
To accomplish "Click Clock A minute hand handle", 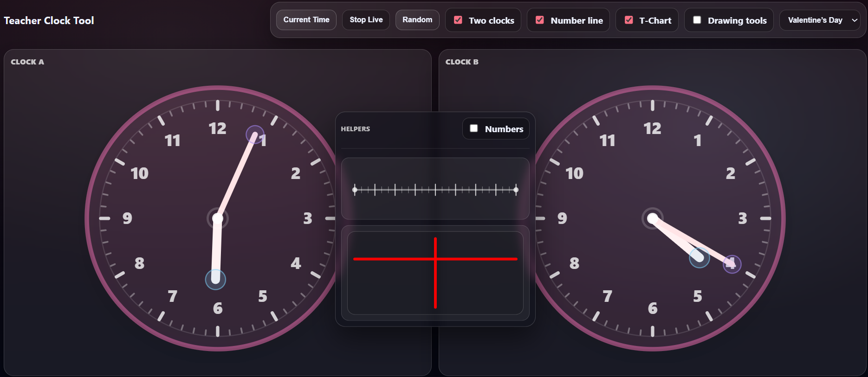I will pos(255,134).
